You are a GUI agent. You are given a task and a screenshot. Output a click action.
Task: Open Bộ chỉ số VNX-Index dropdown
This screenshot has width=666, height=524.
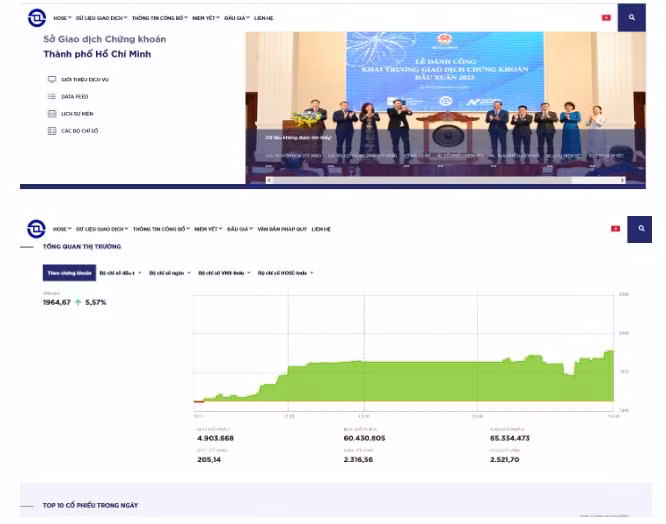[224, 273]
